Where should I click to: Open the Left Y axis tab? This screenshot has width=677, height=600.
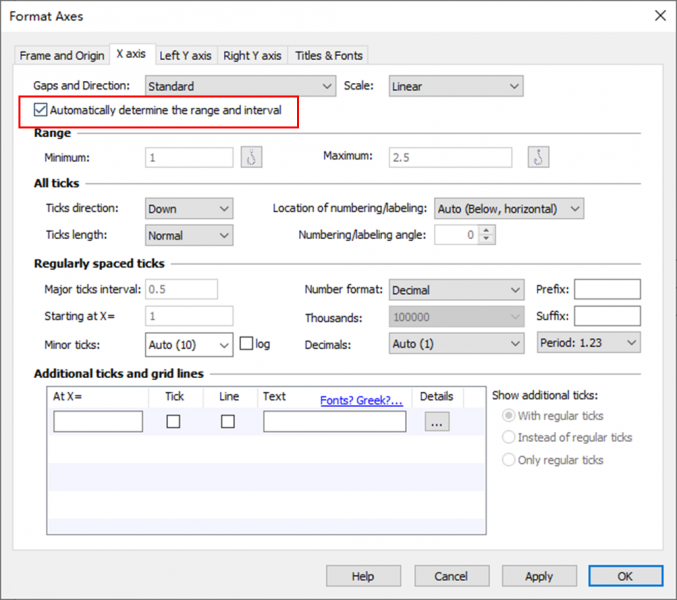pyautogui.click(x=185, y=55)
